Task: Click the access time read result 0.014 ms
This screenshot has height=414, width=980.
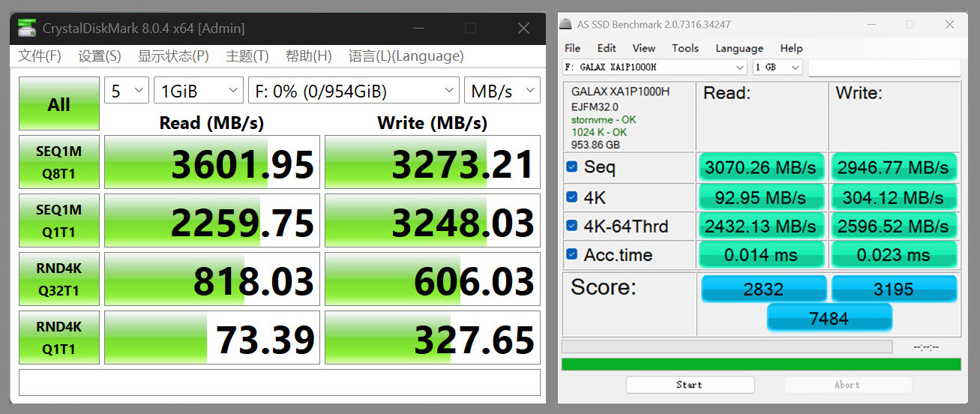Action: point(761,255)
